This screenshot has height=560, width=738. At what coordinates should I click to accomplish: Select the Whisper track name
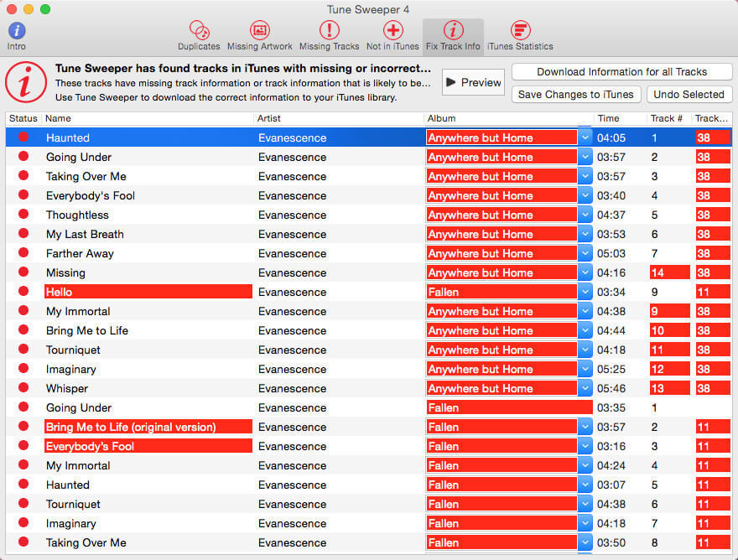(x=67, y=389)
